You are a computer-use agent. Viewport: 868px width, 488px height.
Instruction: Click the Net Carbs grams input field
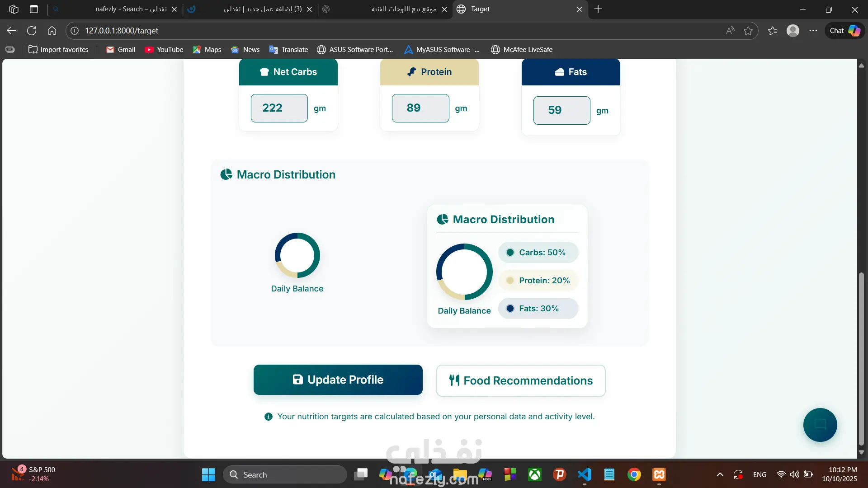point(279,108)
